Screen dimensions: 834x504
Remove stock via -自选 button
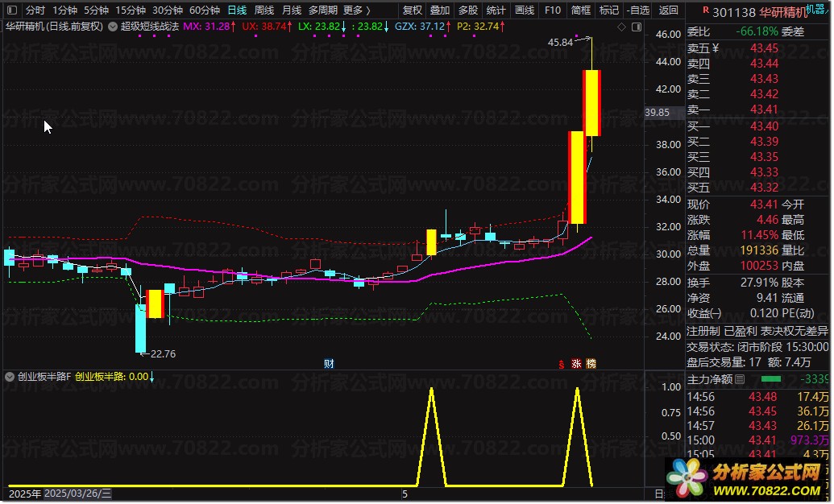tap(637, 10)
